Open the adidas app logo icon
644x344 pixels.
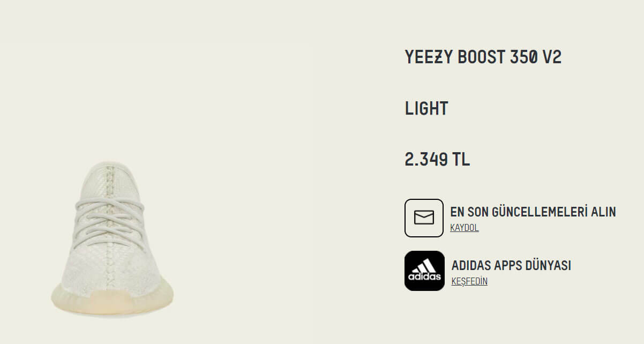pos(424,271)
